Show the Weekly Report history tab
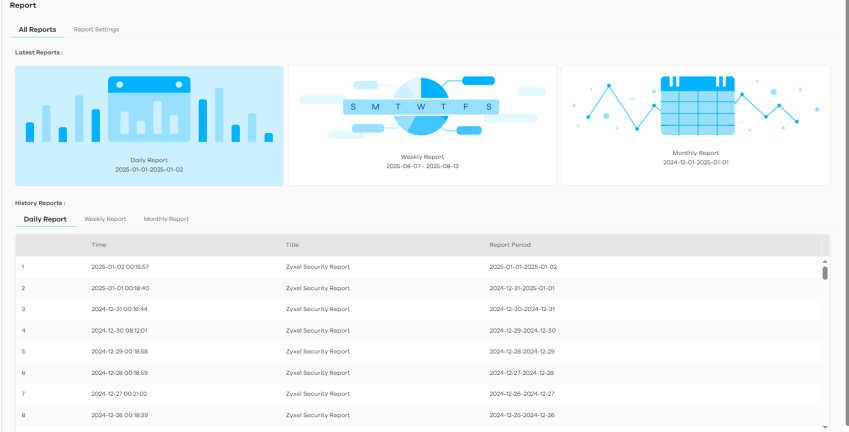The height and width of the screenshot is (432, 849). [x=105, y=219]
